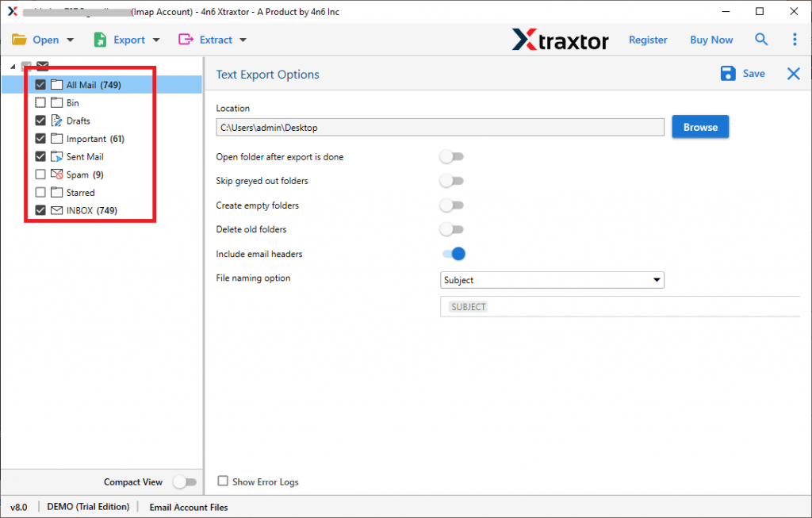The image size is (812, 518).
Task: Click the Register link
Action: pyautogui.click(x=648, y=39)
